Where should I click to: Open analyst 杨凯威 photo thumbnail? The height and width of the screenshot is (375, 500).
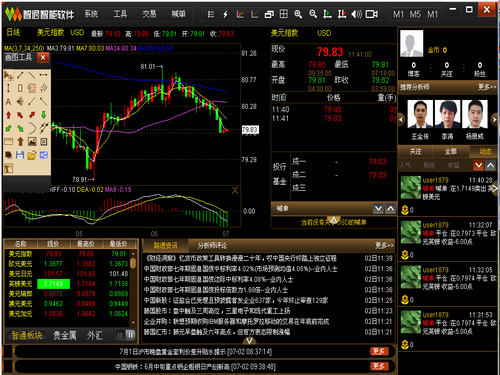[475, 114]
